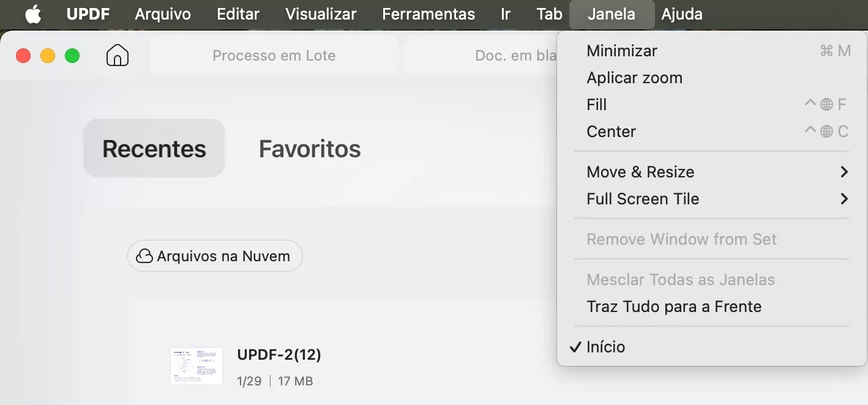
Task: Open the Apple menu
Action: (x=33, y=14)
